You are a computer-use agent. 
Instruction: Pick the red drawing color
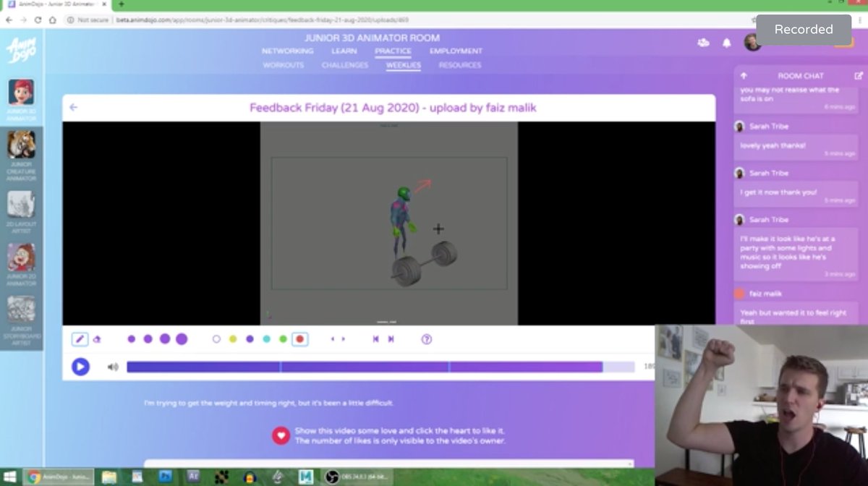tap(300, 339)
